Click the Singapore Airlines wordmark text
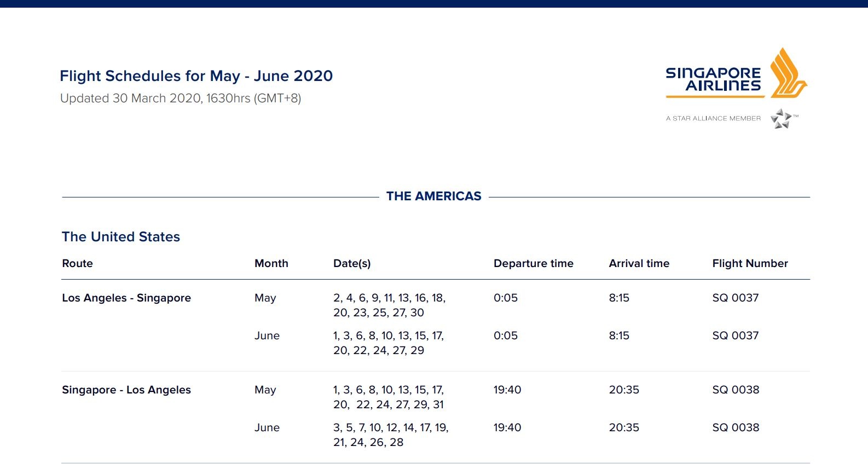Viewport: 868px width, 475px height. pyautogui.click(x=713, y=79)
